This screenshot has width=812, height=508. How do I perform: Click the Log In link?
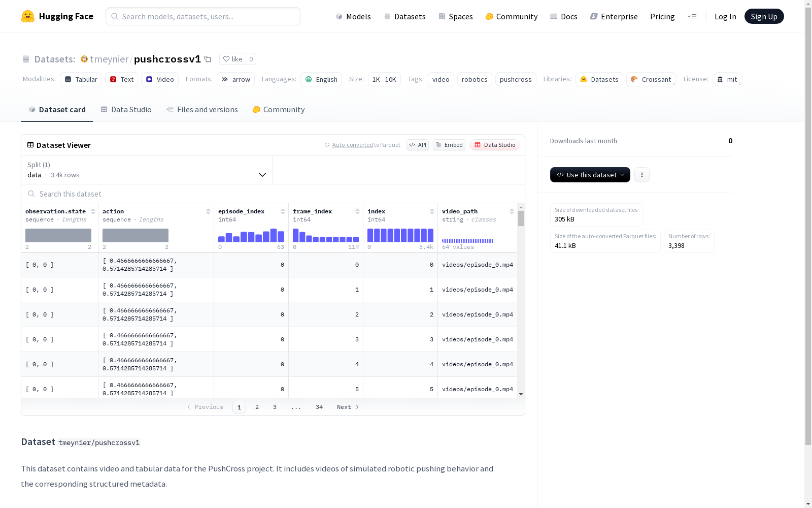click(725, 16)
